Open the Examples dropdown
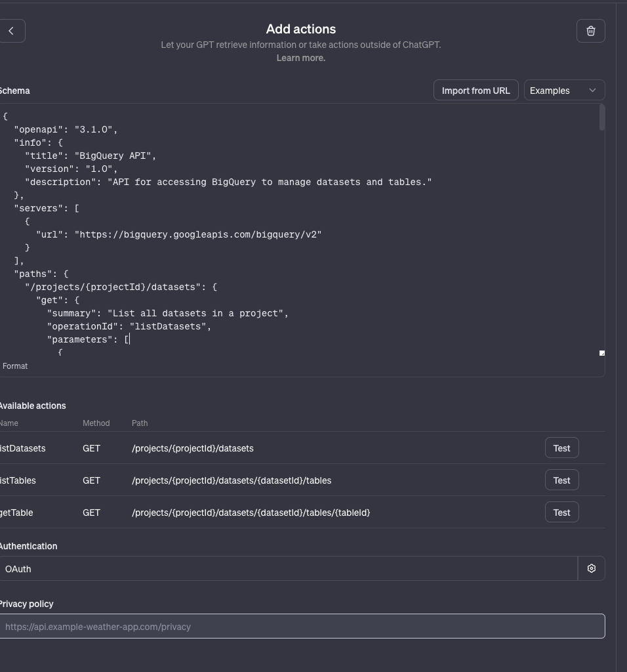Screen dimensions: 627x672 pyautogui.click(x=564, y=90)
